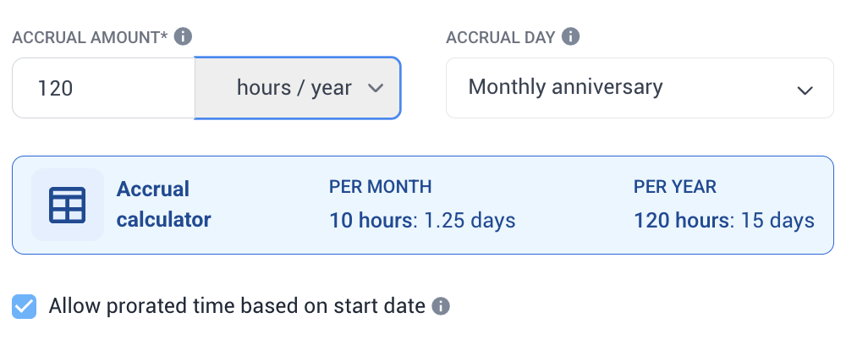868x340 pixels.
Task: Click the ACCRUAL AMOUNT field label
Action: pyautogui.click(x=89, y=37)
